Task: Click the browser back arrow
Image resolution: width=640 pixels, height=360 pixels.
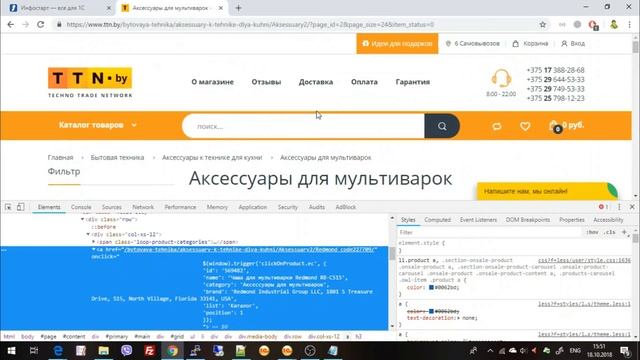Action: [x=11, y=24]
